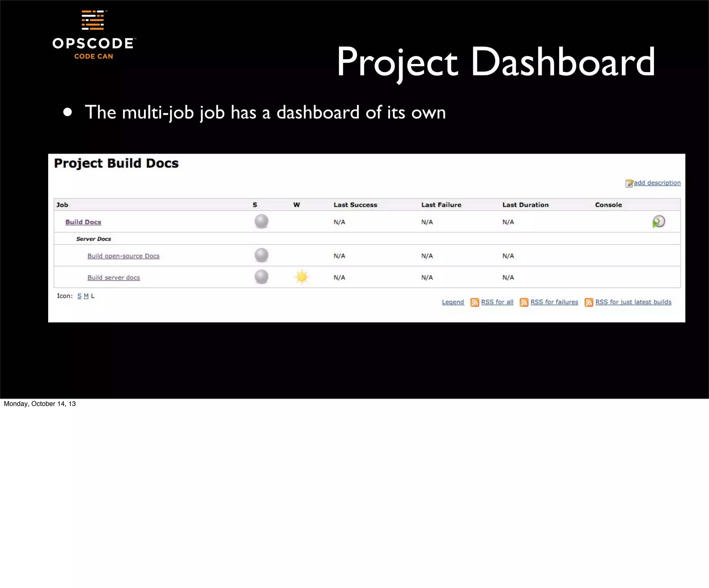
Task: Open the RSS for failures link
Action: pyautogui.click(x=554, y=302)
